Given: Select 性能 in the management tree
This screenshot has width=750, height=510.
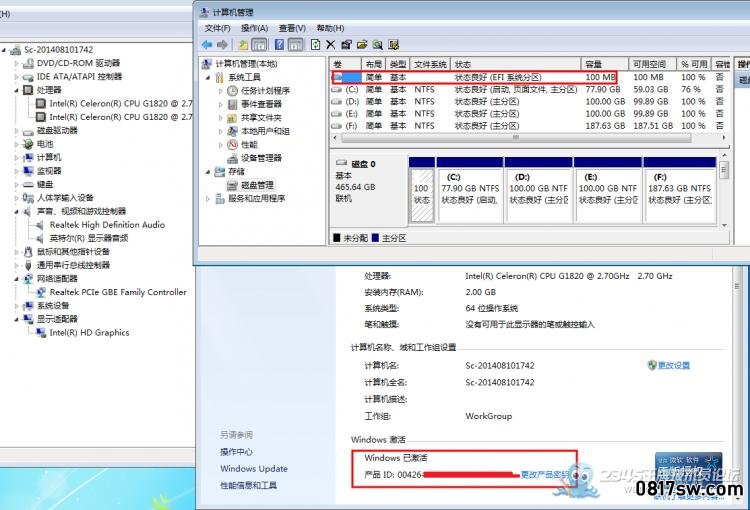Looking at the screenshot, I should coord(249,144).
